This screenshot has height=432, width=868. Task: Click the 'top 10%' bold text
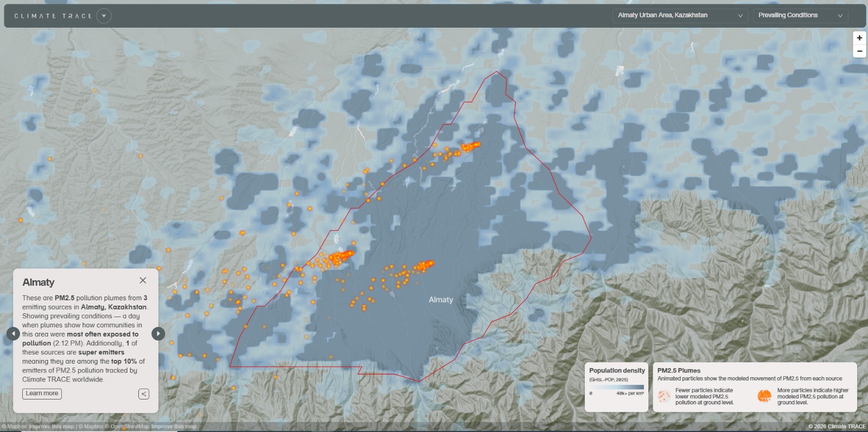(x=124, y=362)
